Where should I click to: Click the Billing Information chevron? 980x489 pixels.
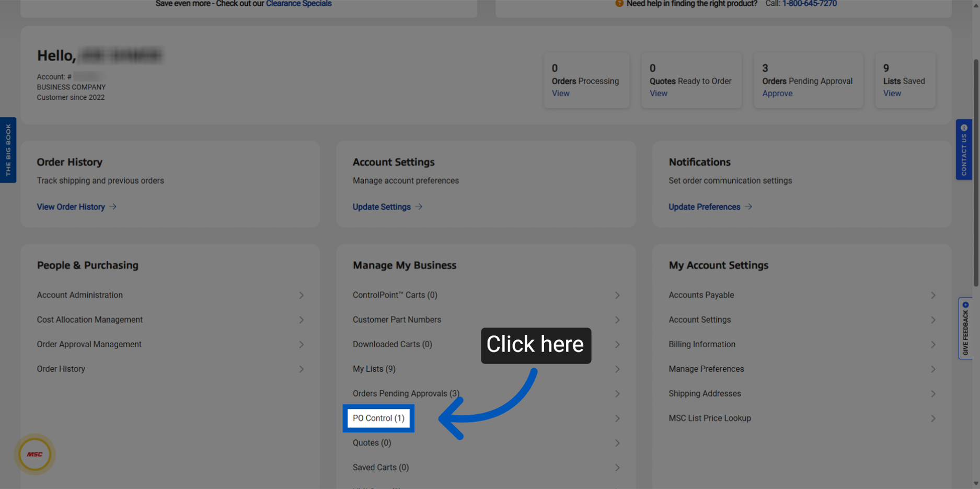click(x=933, y=345)
